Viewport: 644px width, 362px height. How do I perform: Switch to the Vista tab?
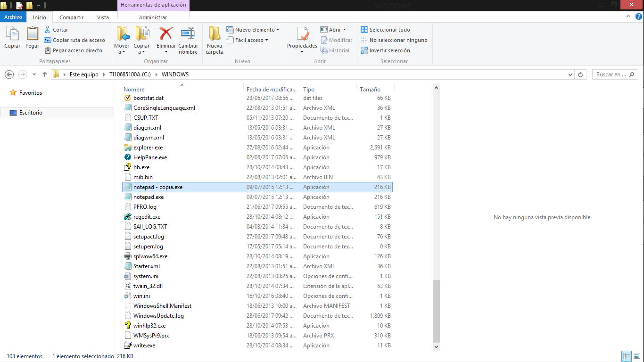[x=103, y=17]
